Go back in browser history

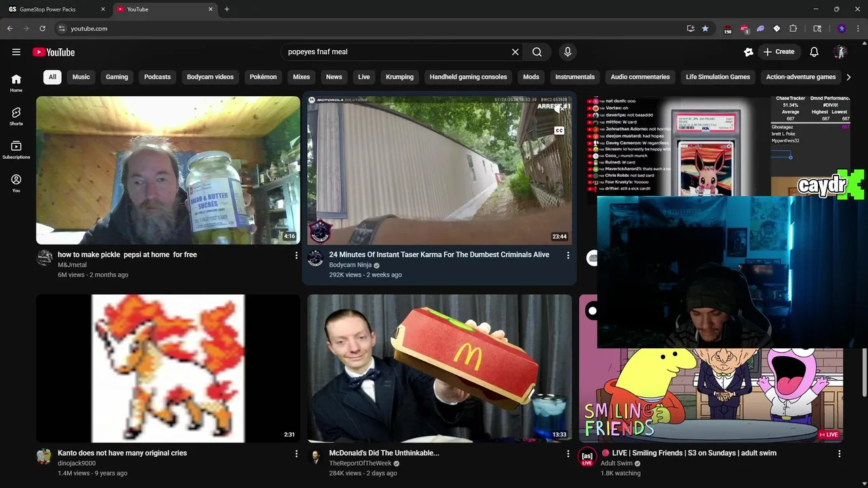9,28
